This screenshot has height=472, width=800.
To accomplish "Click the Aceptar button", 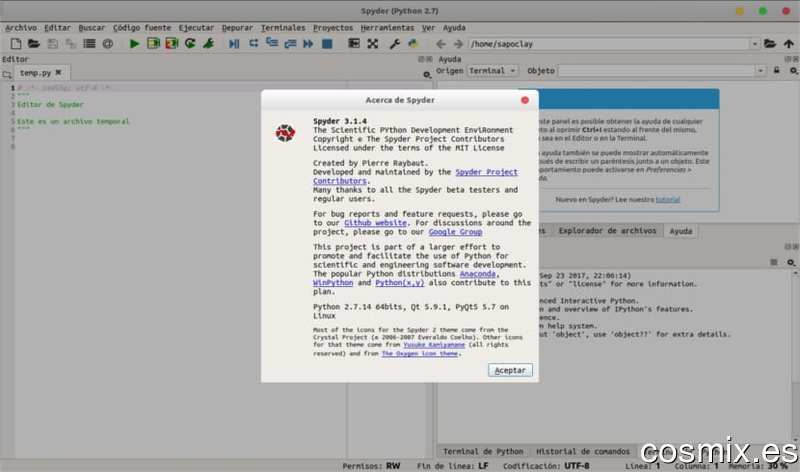I will [510, 370].
